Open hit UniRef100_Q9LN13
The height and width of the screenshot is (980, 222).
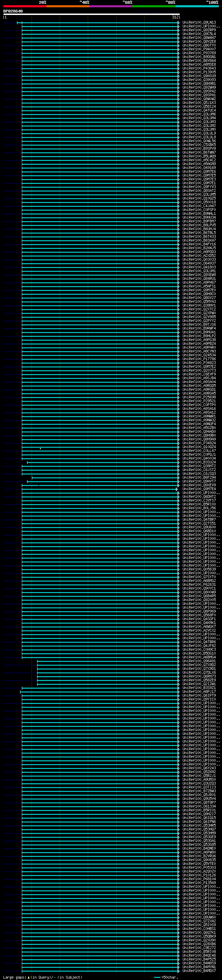(199, 23)
